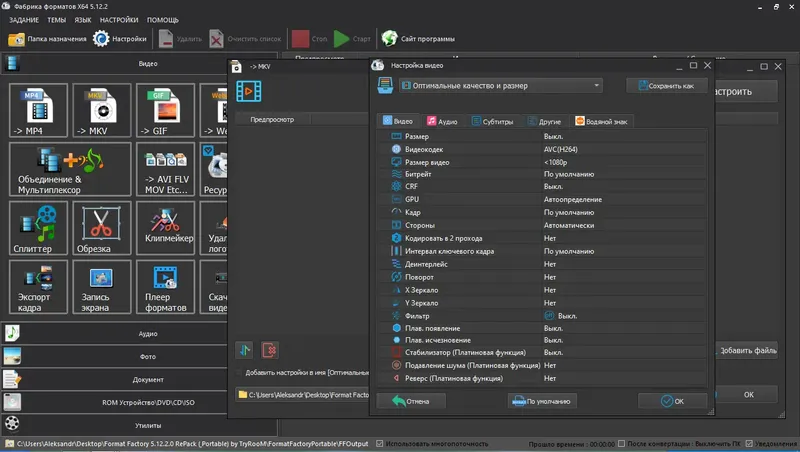Expand the Видео category header

[x=140, y=64]
